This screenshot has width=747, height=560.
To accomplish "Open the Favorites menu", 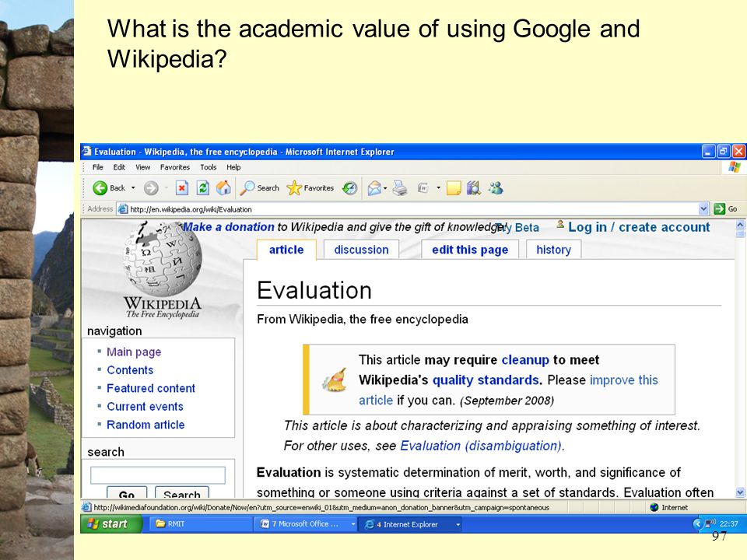I will click(x=175, y=167).
